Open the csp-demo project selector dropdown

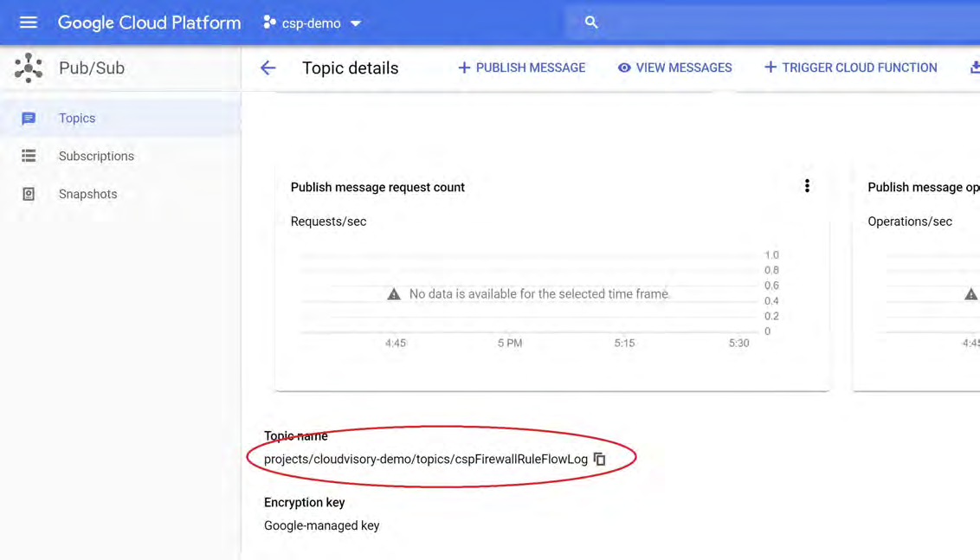tap(313, 23)
